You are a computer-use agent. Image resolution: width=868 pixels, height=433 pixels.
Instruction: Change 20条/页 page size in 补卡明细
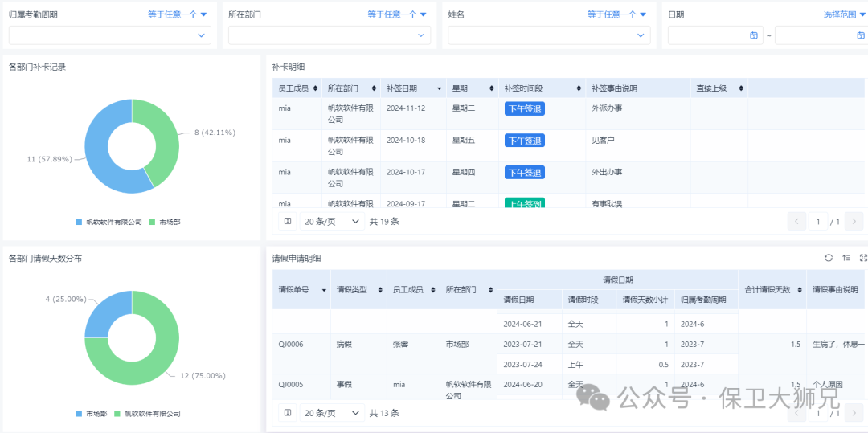tap(332, 222)
